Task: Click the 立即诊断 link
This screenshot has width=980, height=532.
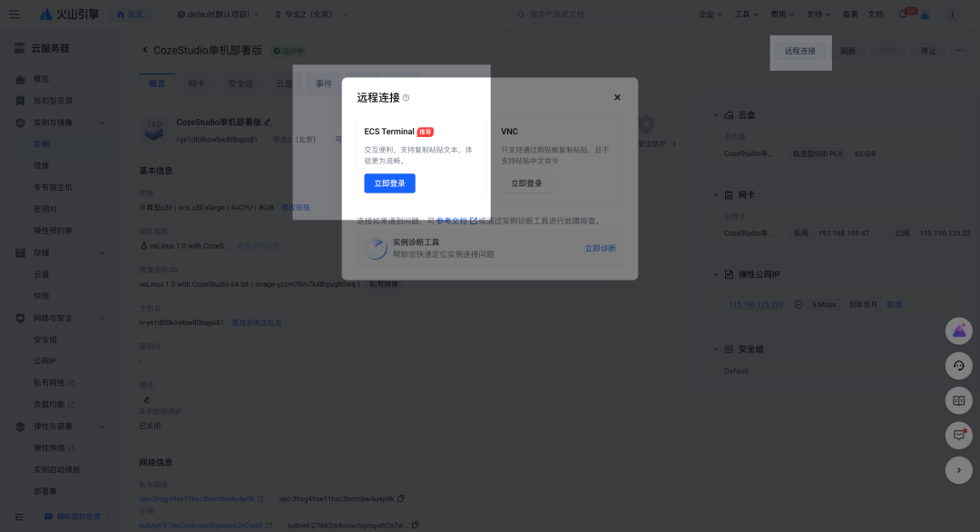Action: point(600,248)
